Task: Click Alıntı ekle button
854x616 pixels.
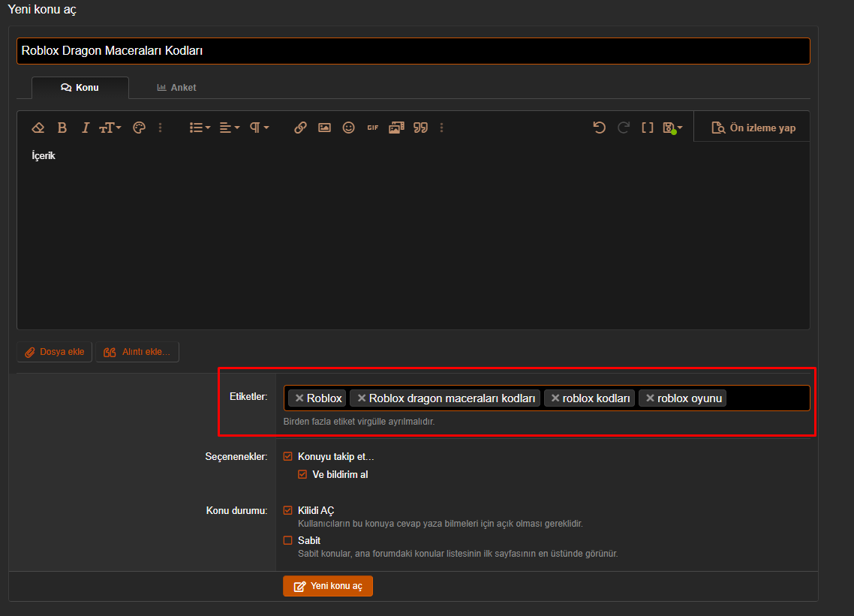Action: click(137, 352)
